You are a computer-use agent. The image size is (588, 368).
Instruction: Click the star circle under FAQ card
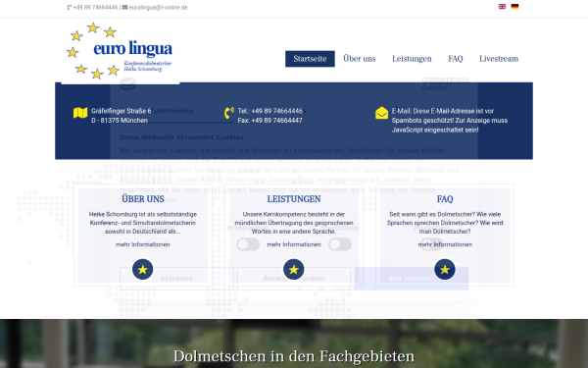point(445,269)
